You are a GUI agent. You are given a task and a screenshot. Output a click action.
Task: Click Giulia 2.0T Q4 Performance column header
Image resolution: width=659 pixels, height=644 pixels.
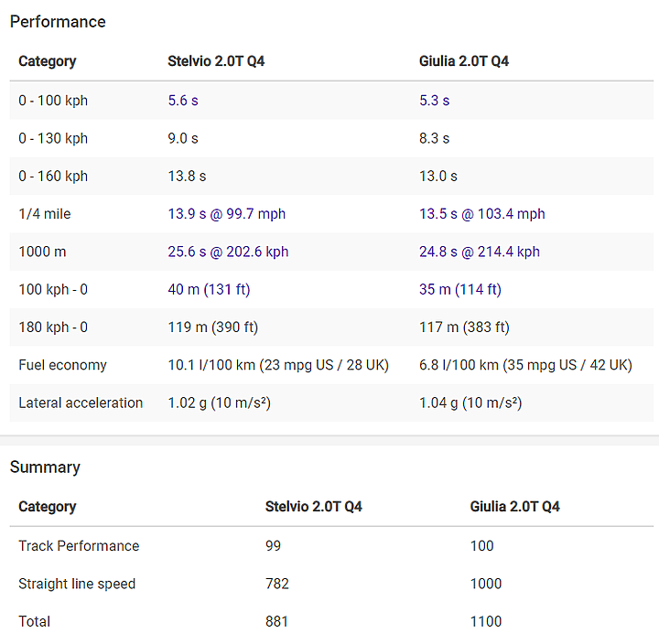click(x=464, y=61)
